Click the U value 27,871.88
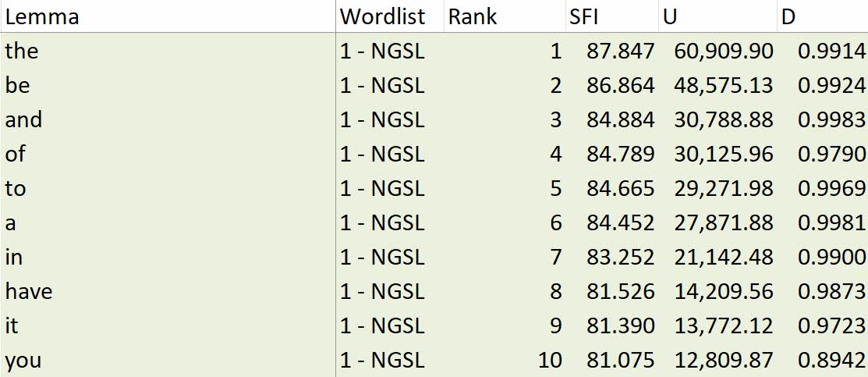Image resolution: width=868 pixels, height=377 pixels. (x=724, y=223)
